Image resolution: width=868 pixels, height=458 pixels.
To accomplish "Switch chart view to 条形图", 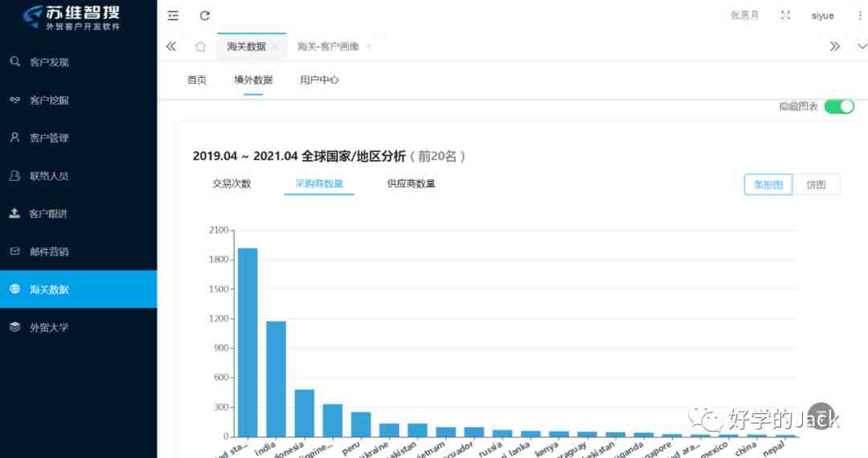I will pyautogui.click(x=768, y=185).
